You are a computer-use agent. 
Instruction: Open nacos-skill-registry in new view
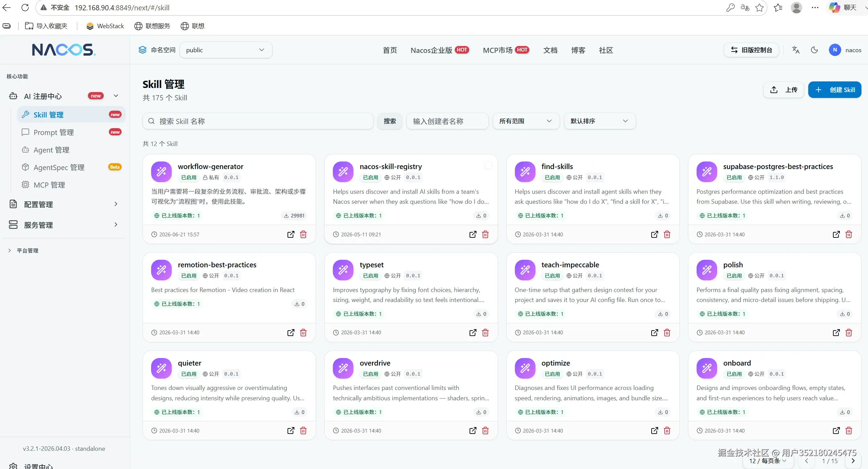tap(473, 234)
